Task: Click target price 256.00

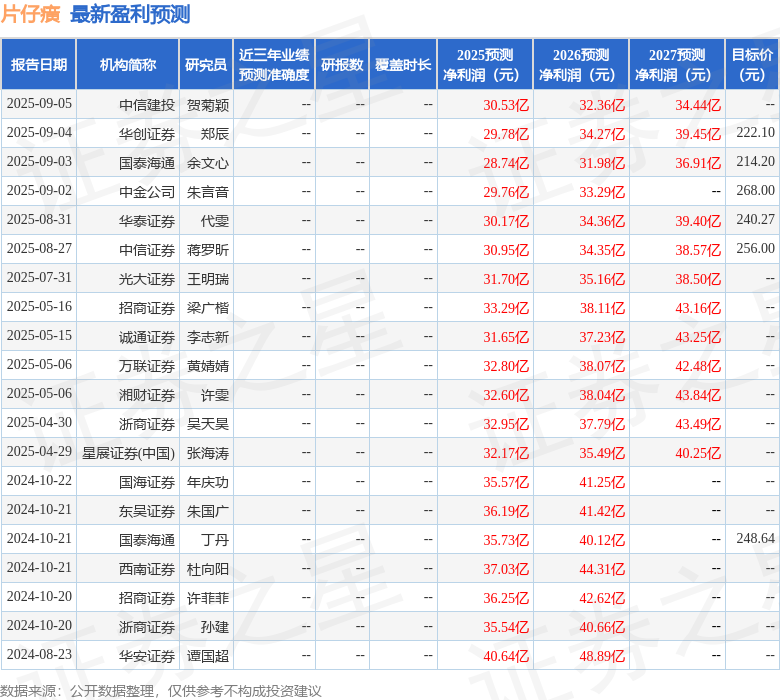Action: point(756,248)
